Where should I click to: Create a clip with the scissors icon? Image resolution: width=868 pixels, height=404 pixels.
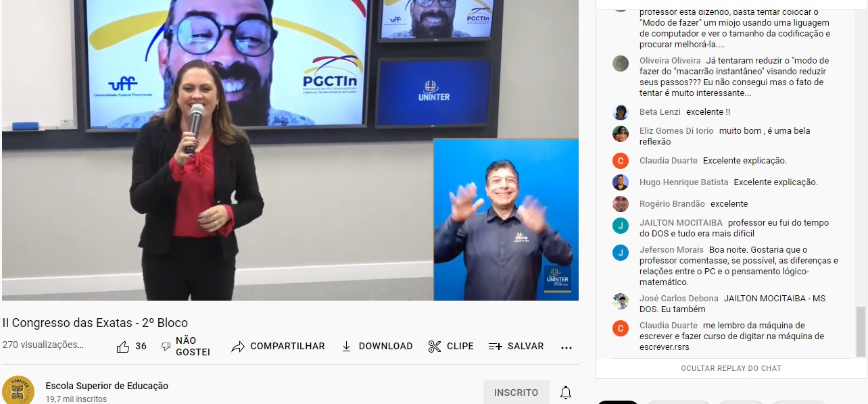click(435, 347)
